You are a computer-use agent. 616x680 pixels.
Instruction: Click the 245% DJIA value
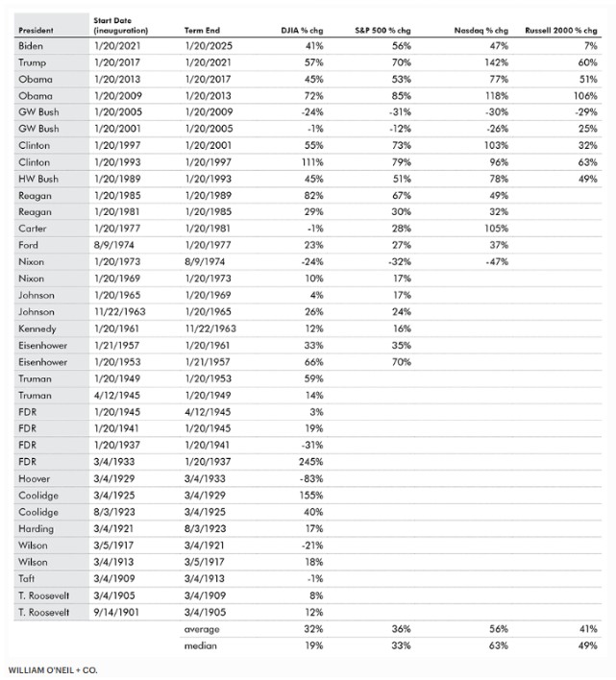[x=308, y=461]
